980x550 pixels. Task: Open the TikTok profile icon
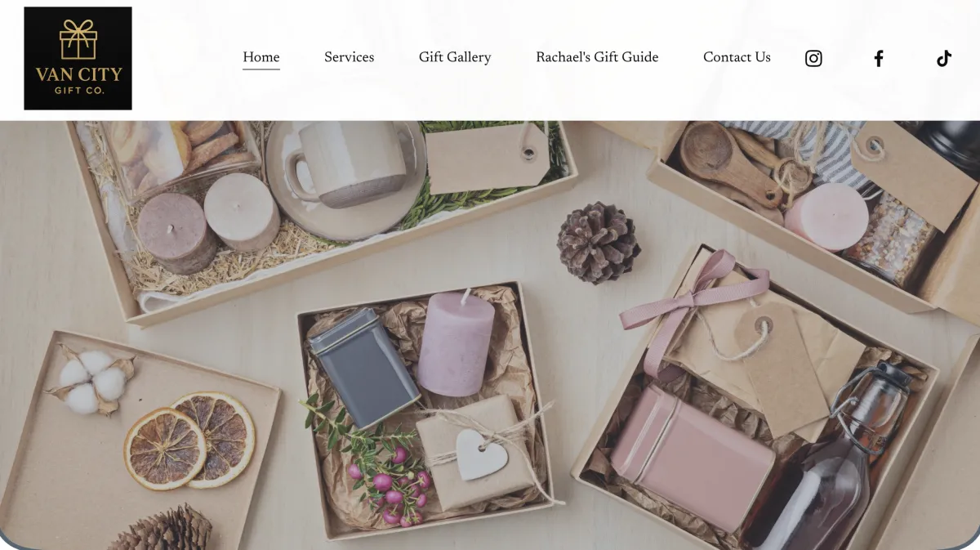coord(944,58)
